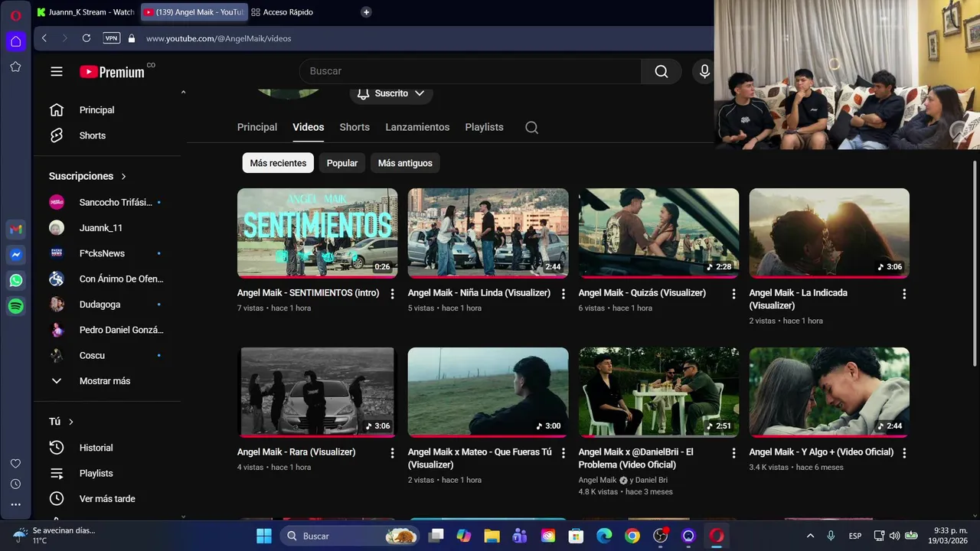
Task: Search within the channel using the magnifier
Action: pos(531,128)
